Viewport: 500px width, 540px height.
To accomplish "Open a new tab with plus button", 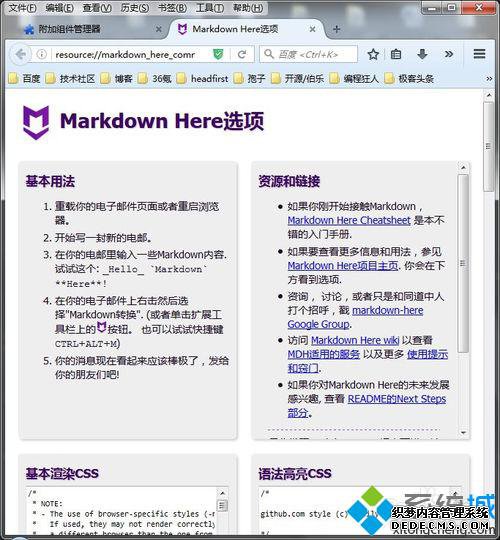I will (x=336, y=29).
